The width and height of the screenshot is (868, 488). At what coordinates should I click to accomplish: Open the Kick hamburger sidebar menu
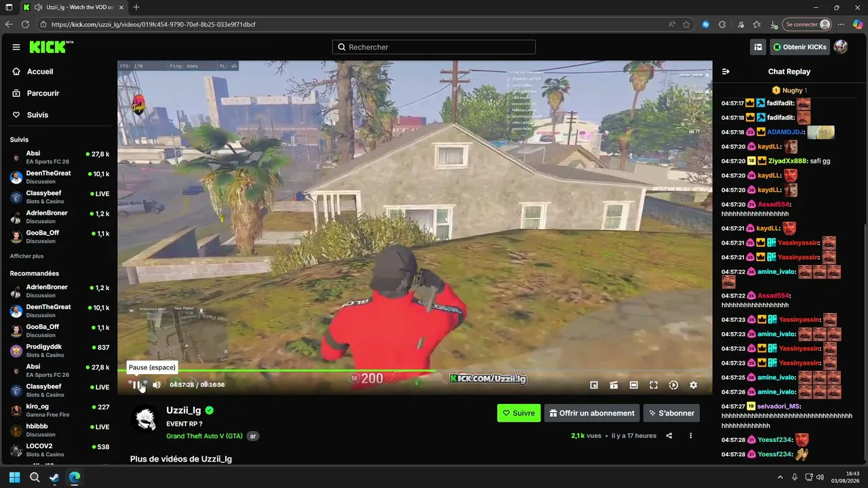(16, 47)
